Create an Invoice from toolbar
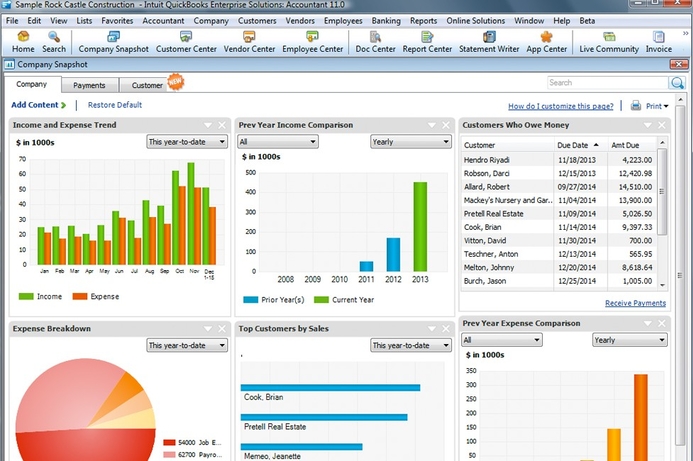This screenshot has width=693, height=461. pos(659,42)
